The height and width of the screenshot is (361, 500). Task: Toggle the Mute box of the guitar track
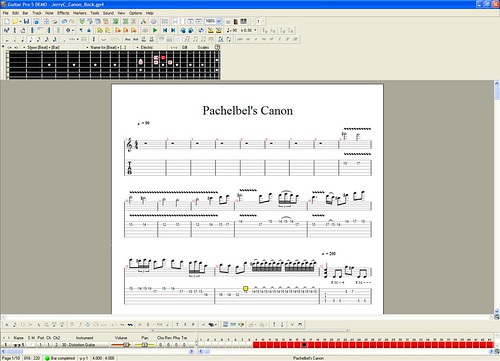point(33,345)
